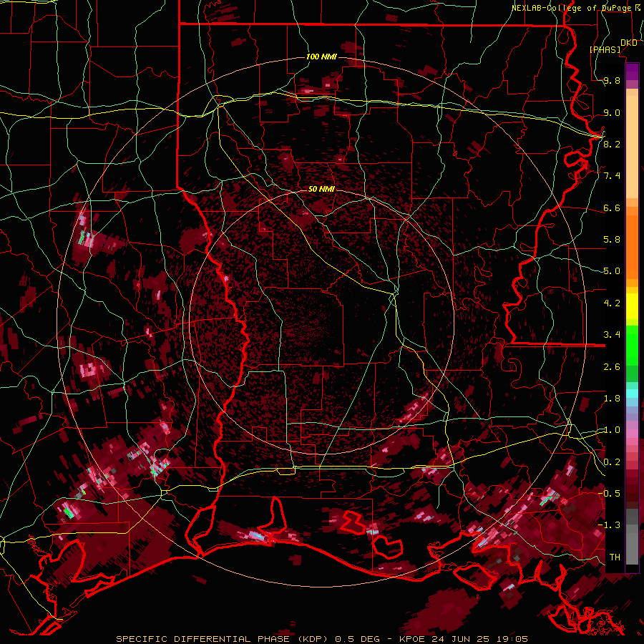Click the 7.4 scale value
Viewport: 644px width, 644px height.
[x=612, y=176]
